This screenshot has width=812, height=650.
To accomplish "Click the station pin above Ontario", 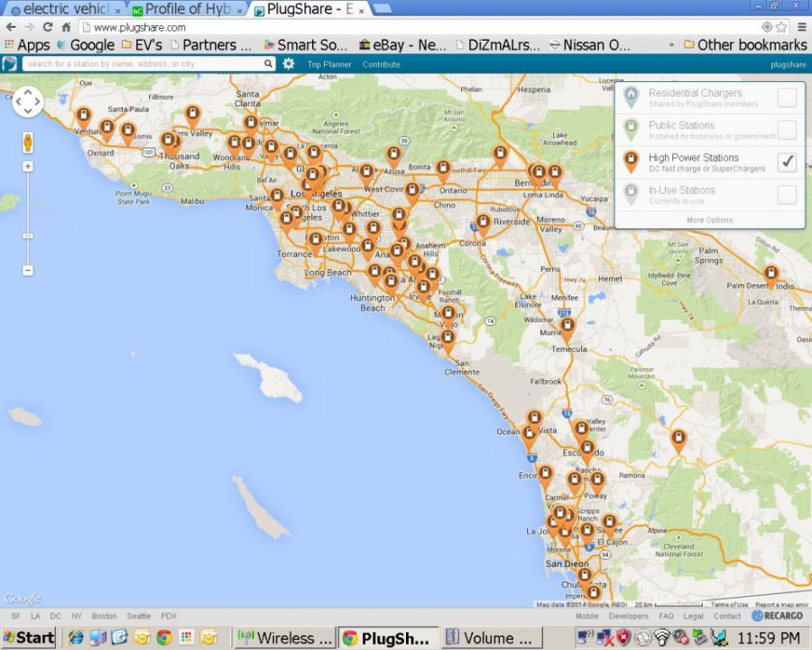I will pyautogui.click(x=443, y=171).
